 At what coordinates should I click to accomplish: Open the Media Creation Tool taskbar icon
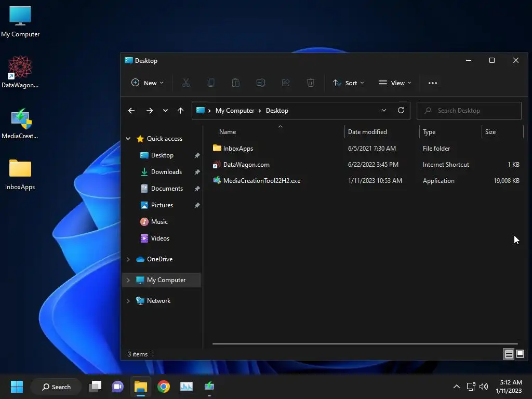coord(209,387)
